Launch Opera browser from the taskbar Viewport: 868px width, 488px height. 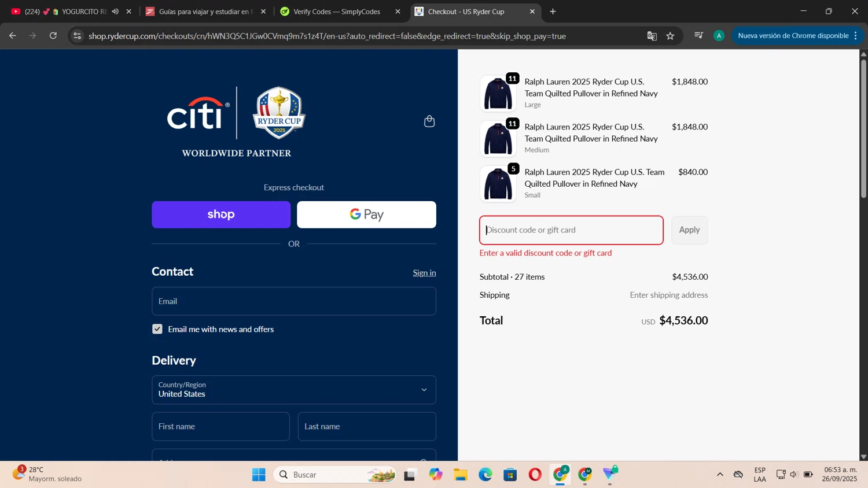(535, 475)
